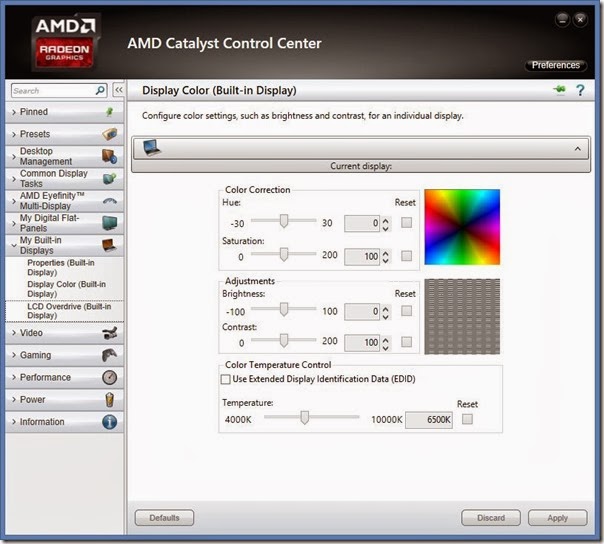
Task: Click the AMD Eyefinity Multi-Display icon
Action: click(110, 201)
